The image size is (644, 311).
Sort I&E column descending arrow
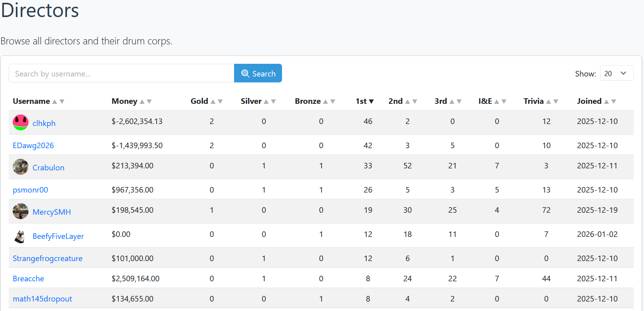click(504, 101)
